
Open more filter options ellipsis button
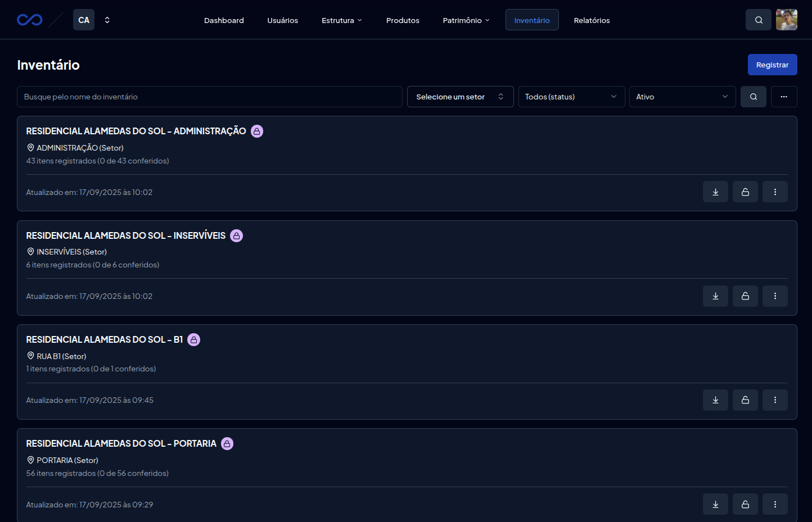[x=783, y=97]
